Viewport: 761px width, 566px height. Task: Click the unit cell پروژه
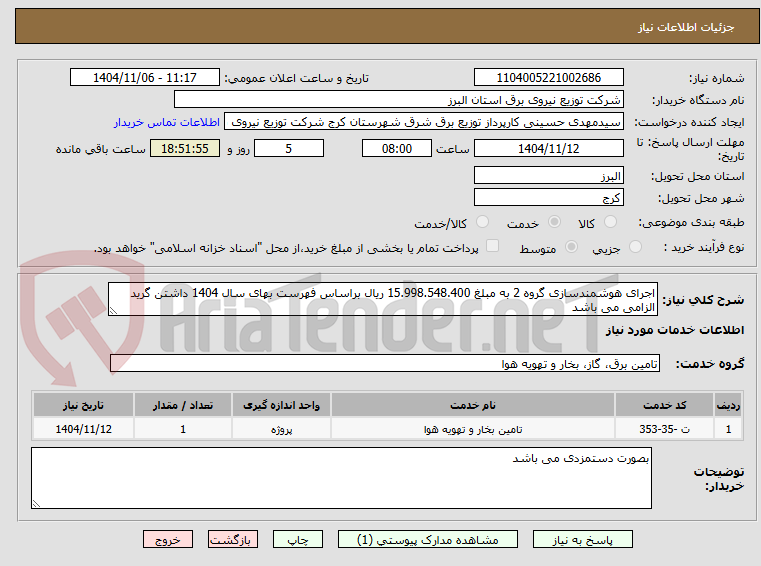[281, 429]
